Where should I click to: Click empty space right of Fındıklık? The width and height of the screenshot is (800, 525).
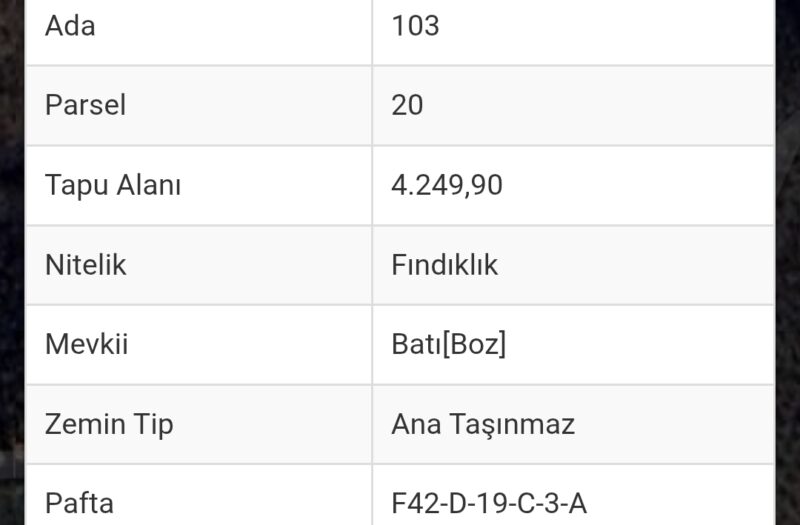[638, 265]
